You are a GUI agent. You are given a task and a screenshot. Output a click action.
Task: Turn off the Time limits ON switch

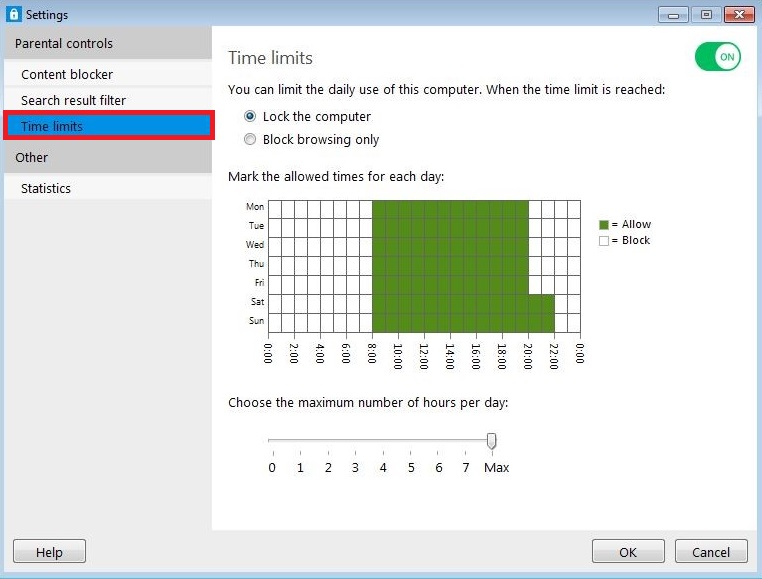coord(717,57)
